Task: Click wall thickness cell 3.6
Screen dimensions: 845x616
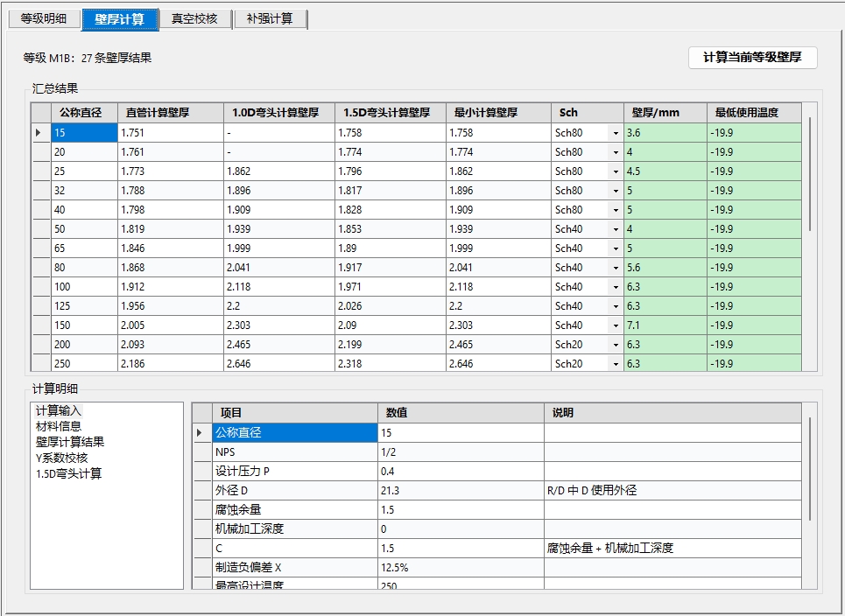Action: click(665, 133)
